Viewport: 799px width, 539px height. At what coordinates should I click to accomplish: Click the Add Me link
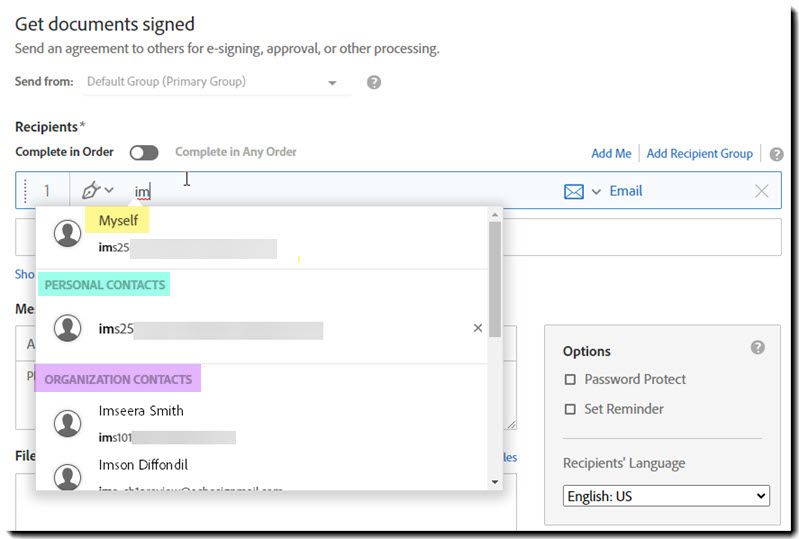(611, 154)
